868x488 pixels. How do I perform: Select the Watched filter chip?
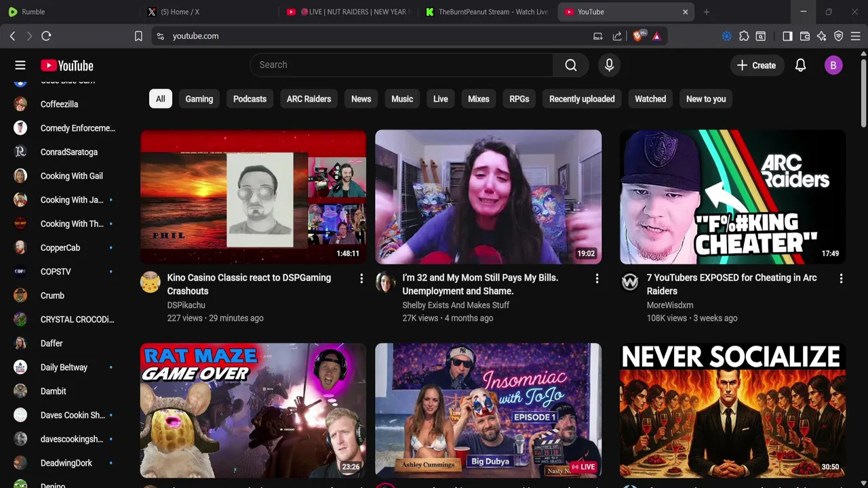tap(650, 99)
